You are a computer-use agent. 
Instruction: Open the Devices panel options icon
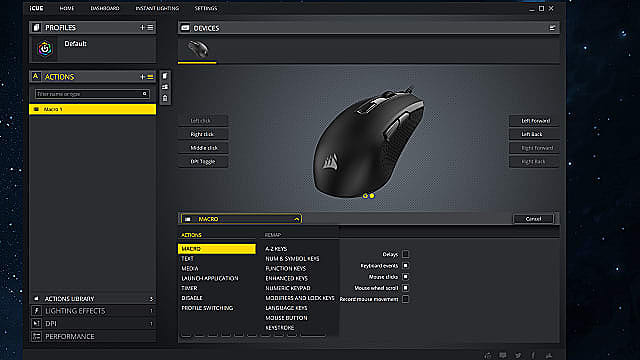click(552, 28)
